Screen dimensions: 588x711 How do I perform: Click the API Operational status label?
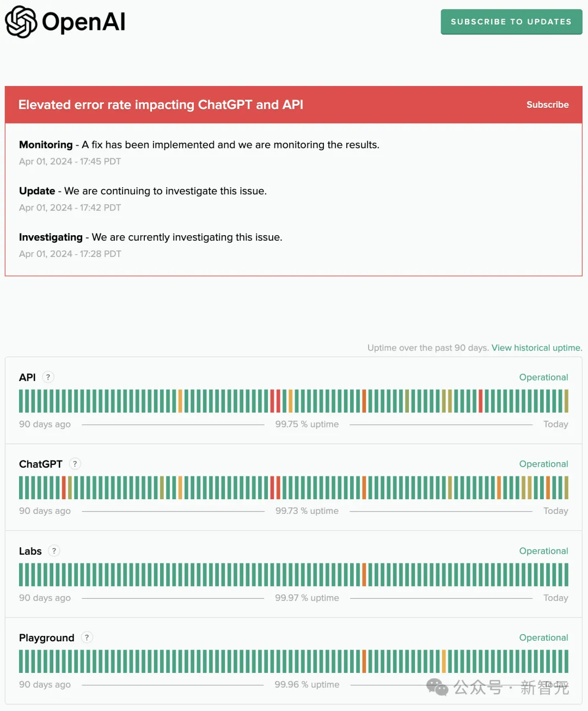tap(543, 377)
